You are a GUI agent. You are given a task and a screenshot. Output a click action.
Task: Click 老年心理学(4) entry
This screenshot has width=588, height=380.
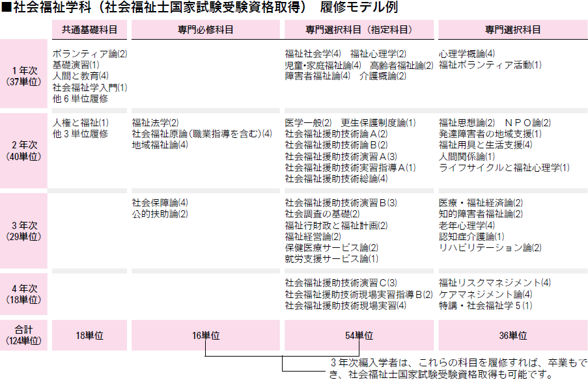(466, 226)
